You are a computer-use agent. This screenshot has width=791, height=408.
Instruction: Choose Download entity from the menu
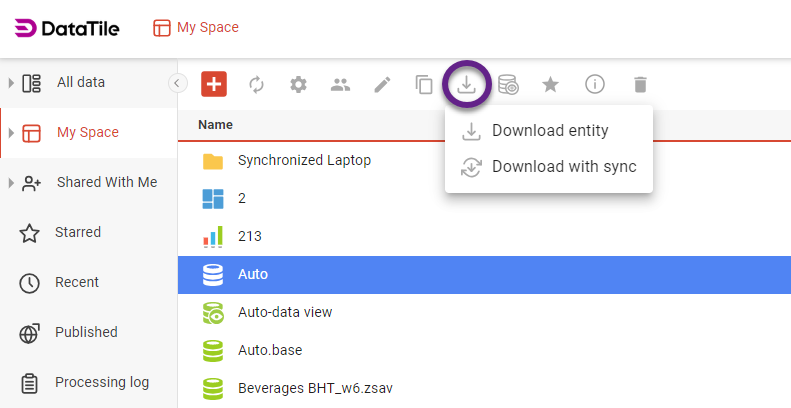tap(549, 131)
